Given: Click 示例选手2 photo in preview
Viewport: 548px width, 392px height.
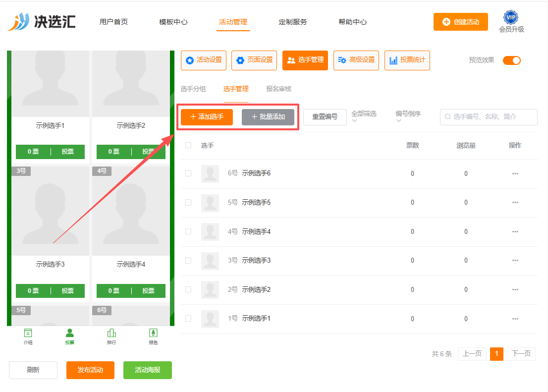Looking at the screenshot, I should coord(131,84).
